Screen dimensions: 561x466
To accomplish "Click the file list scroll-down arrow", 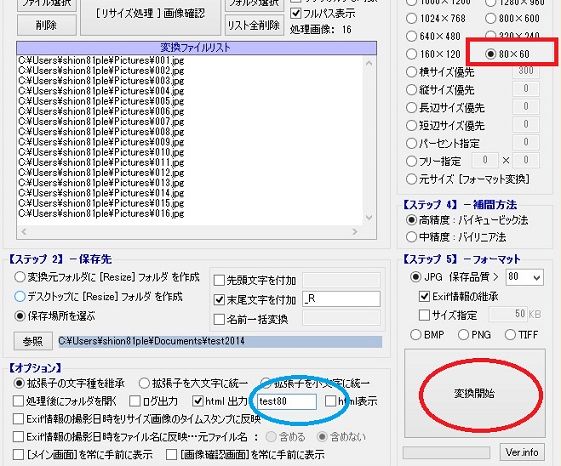I will (x=369, y=218).
